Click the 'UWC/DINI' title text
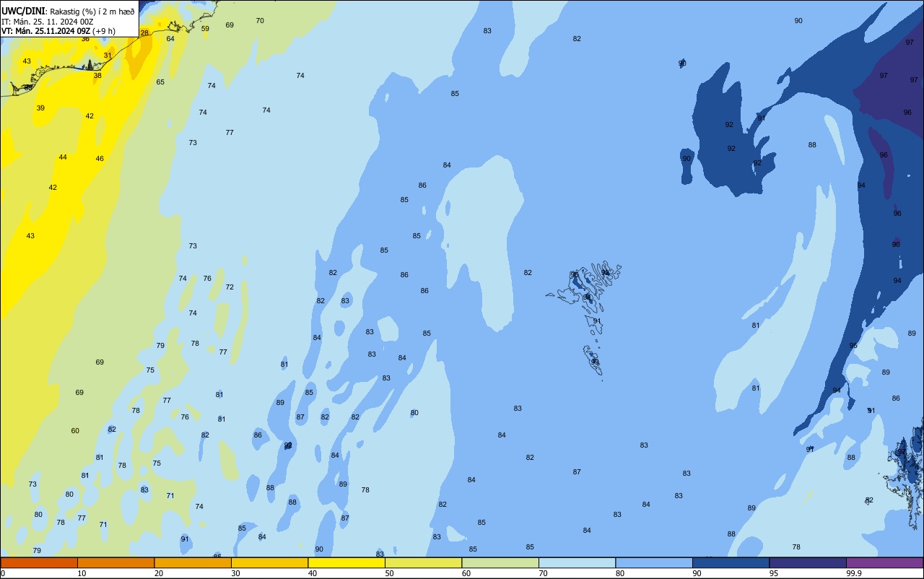Viewport: 924px width, 579px height. click(x=23, y=12)
